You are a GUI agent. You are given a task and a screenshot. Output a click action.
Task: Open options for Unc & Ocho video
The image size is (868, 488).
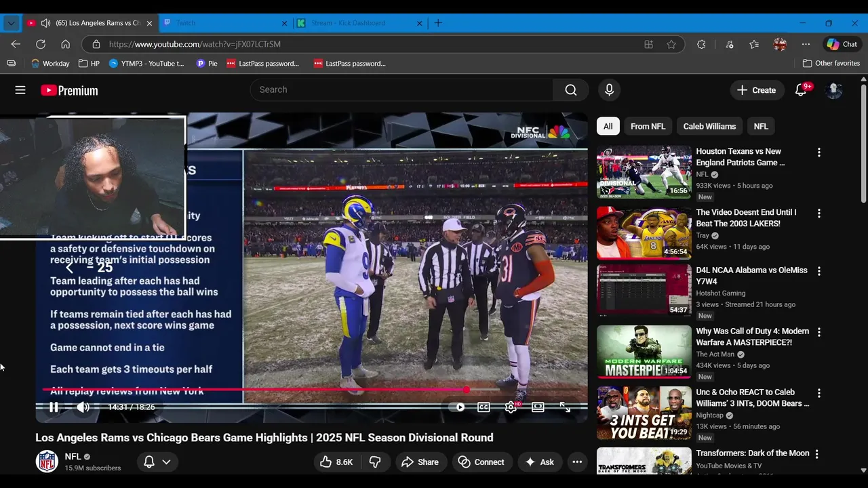click(818, 393)
